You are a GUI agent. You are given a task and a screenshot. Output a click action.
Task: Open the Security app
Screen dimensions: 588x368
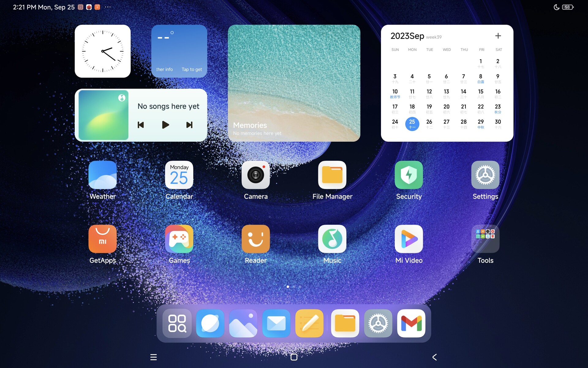pyautogui.click(x=409, y=175)
